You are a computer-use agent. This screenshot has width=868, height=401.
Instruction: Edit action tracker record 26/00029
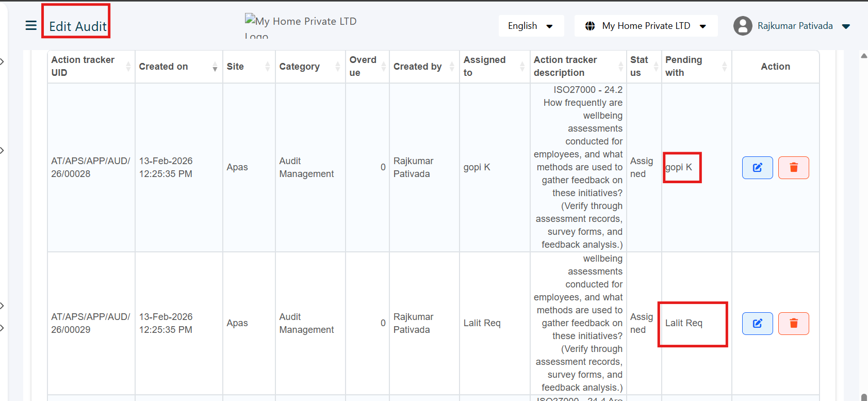click(x=757, y=324)
